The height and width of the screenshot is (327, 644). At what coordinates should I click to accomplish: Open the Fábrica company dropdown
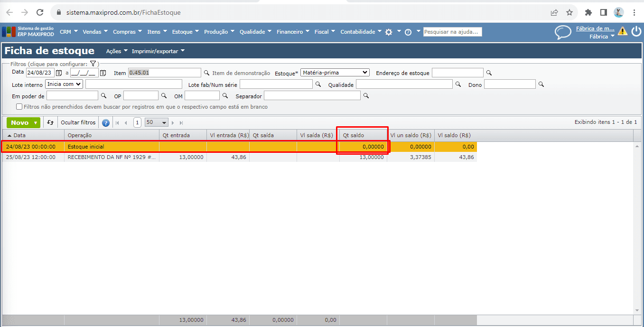click(x=602, y=36)
